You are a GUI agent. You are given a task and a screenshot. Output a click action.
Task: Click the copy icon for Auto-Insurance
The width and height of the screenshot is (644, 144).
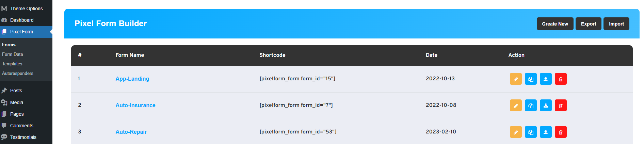[x=530, y=106]
